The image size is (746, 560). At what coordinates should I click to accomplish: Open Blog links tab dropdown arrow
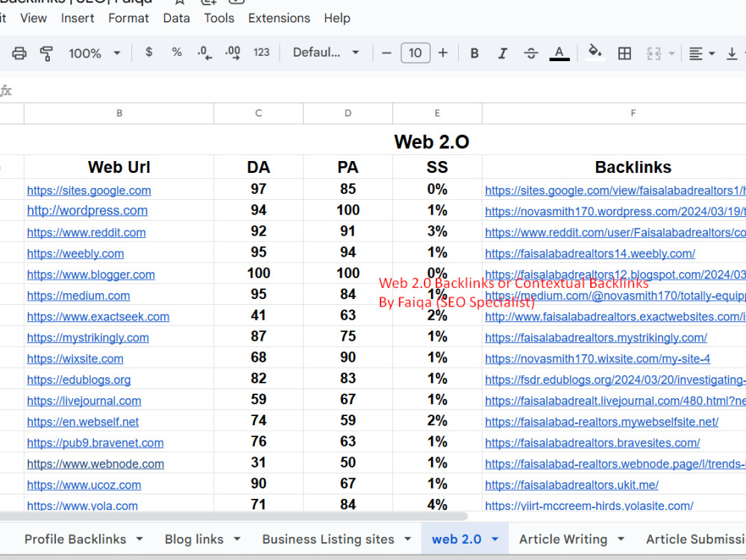point(237,539)
